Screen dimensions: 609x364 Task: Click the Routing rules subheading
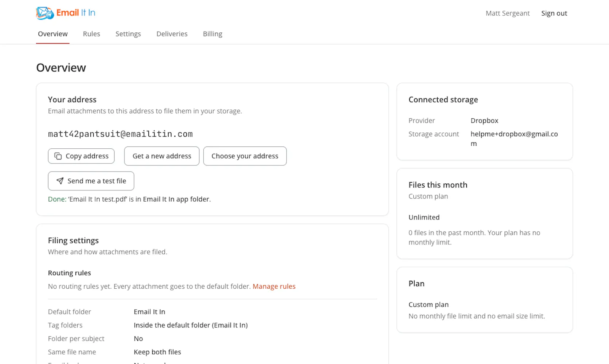(x=69, y=273)
